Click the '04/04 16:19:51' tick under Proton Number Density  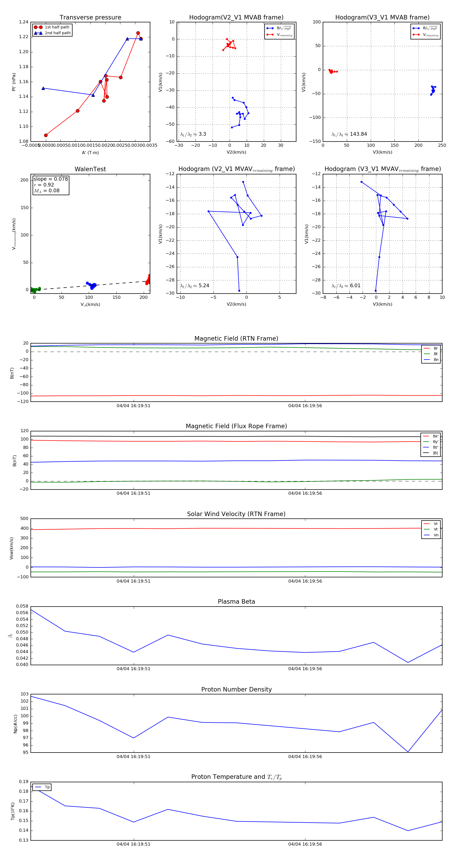coord(134,756)
